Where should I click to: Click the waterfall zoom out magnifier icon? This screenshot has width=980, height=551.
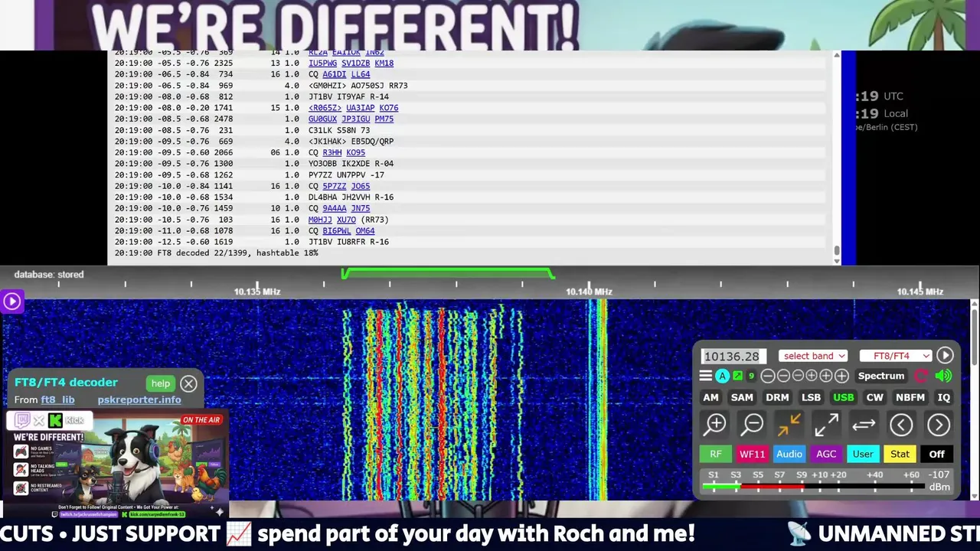[753, 425]
